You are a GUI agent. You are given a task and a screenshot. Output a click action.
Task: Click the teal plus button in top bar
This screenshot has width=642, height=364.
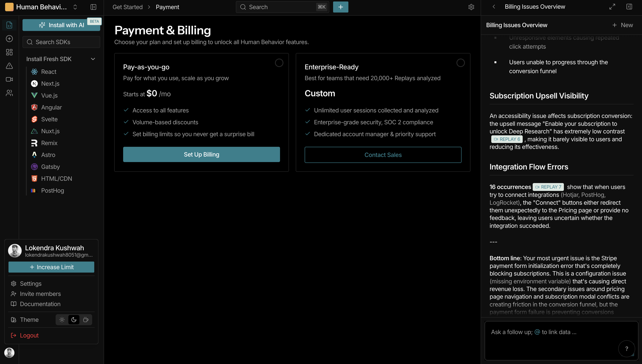click(x=341, y=7)
